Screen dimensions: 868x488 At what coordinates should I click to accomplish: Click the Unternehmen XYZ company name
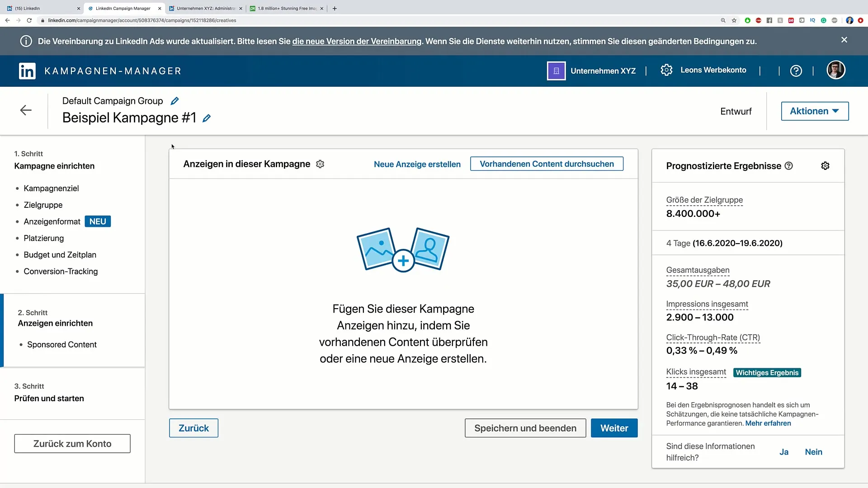coord(603,71)
